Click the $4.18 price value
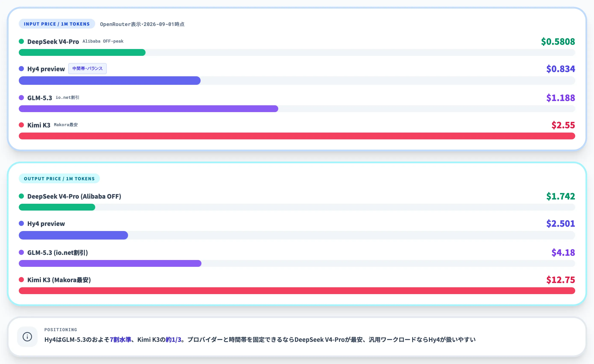This screenshot has width=594, height=364. coord(563,253)
